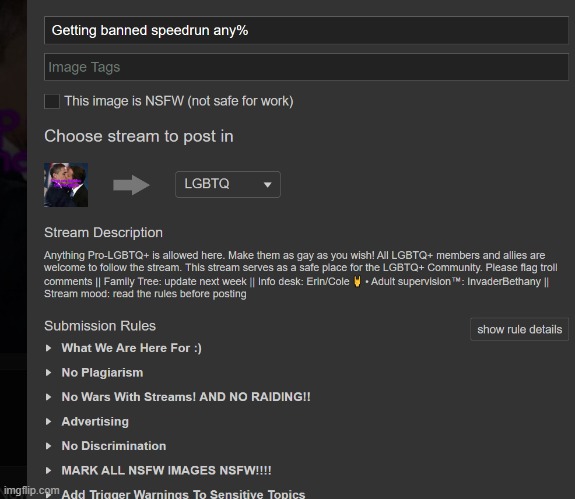Screen dimensions: 575x499
Task: Expand the MARK ALL NSFW IMAGES rule
Action: 166,470
